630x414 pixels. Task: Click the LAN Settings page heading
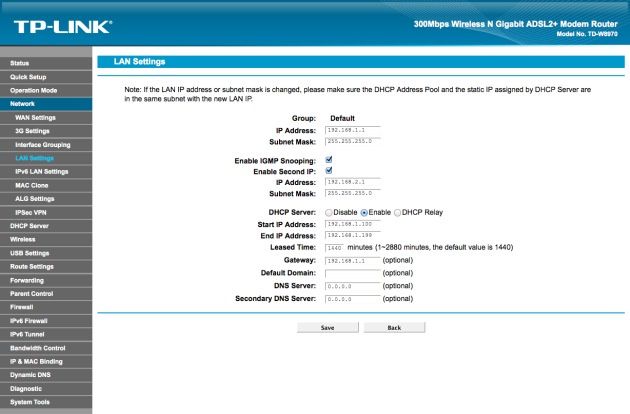139,61
